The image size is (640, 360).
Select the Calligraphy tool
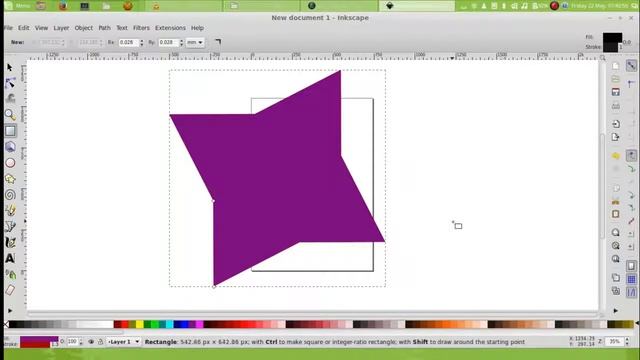point(11,242)
